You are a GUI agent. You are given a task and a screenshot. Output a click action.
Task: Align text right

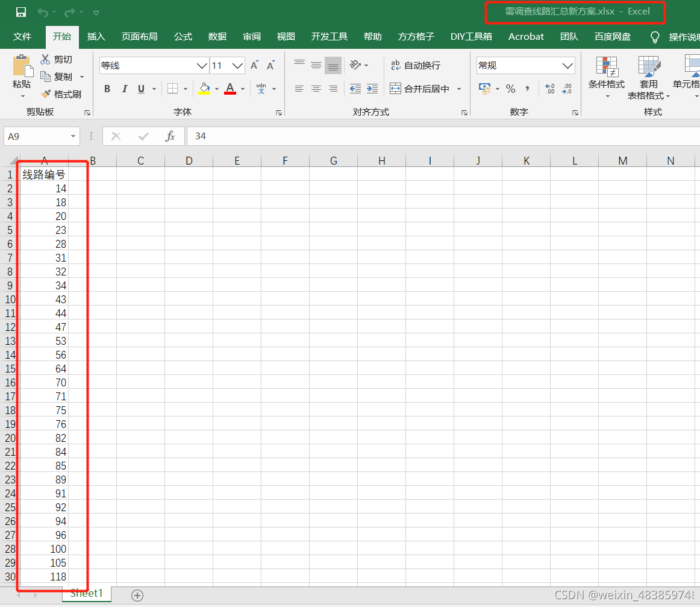click(x=333, y=89)
